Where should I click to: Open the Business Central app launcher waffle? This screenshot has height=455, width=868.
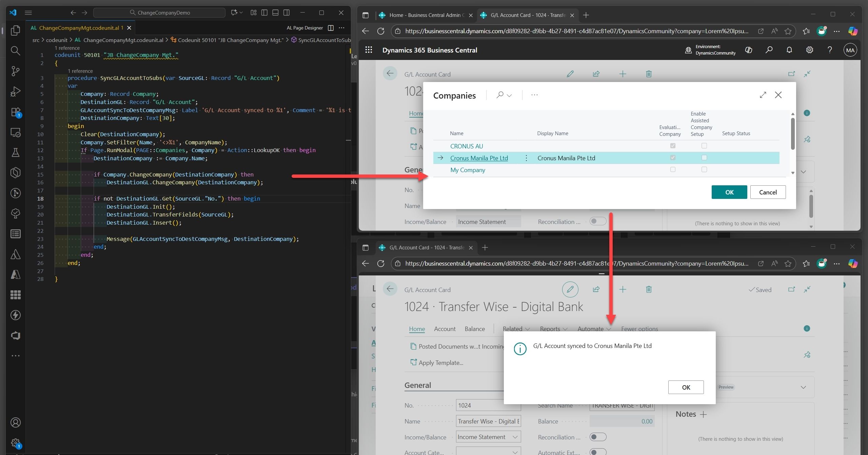(x=369, y=50)
